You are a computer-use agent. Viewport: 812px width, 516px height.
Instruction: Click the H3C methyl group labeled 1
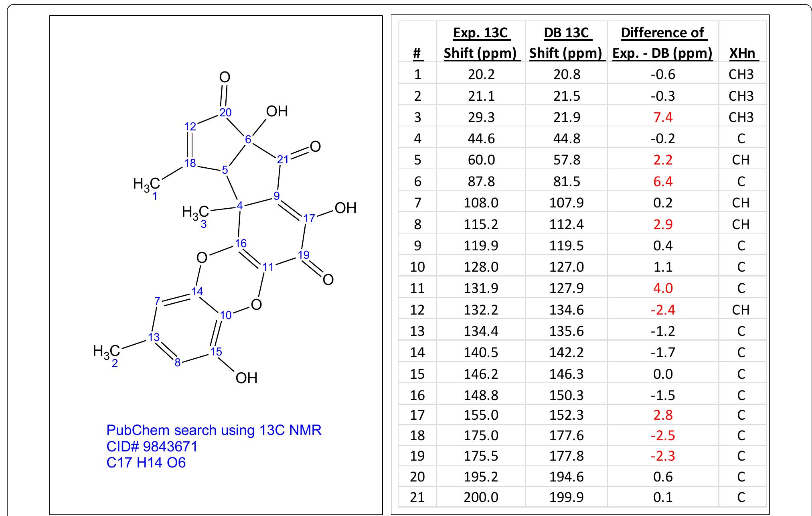[147, 183]
